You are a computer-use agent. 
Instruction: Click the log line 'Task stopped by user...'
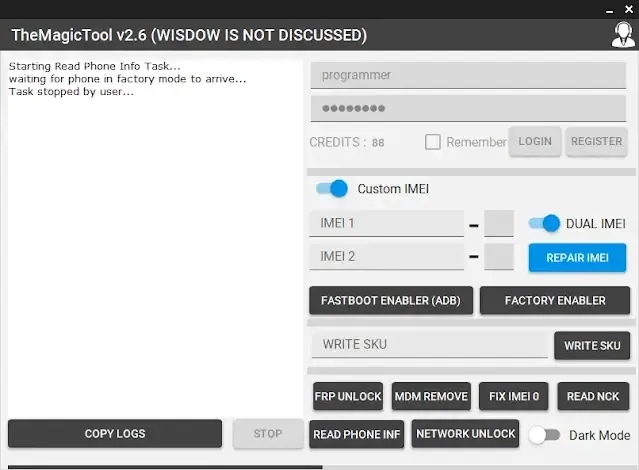point(71,92)
